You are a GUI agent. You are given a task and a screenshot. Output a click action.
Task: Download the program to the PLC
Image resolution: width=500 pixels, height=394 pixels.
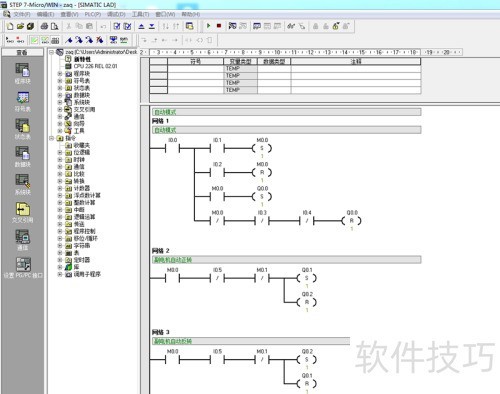152,26
